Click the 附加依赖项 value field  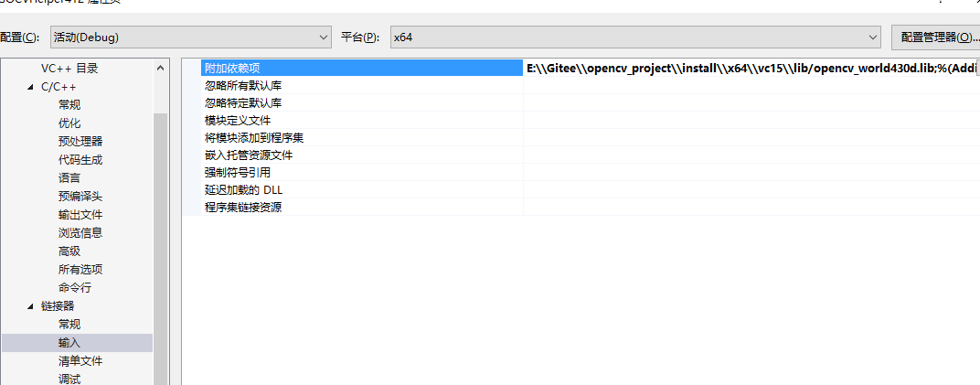(750, 68)
